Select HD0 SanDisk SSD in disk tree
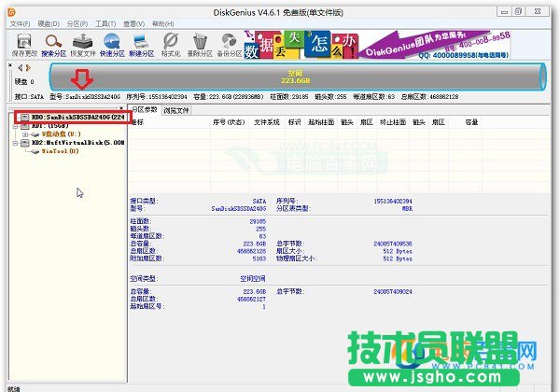The height and width of the screenshot is (392, 560). (x=70, y=119)
